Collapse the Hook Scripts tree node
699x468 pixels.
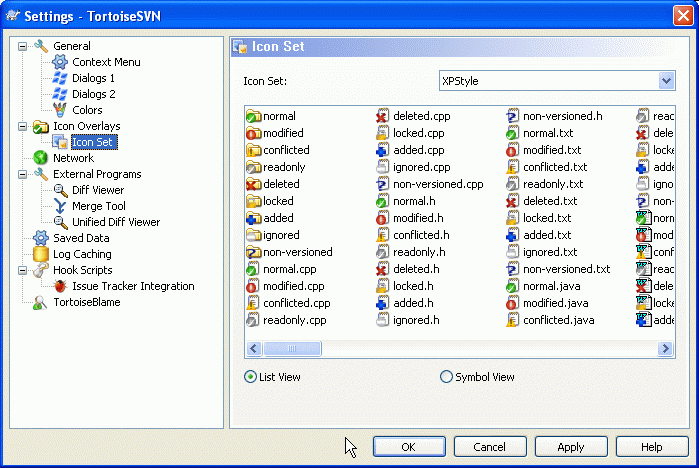(24, 270)
